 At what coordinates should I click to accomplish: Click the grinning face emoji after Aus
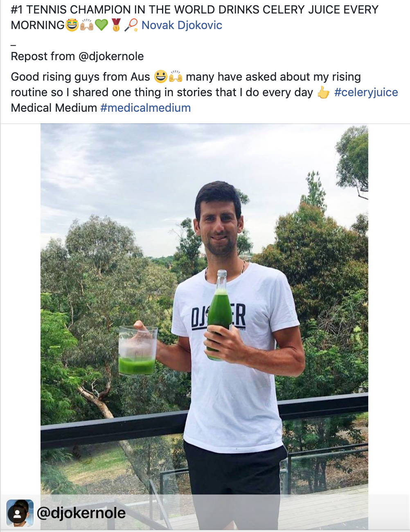pos(160,77)
